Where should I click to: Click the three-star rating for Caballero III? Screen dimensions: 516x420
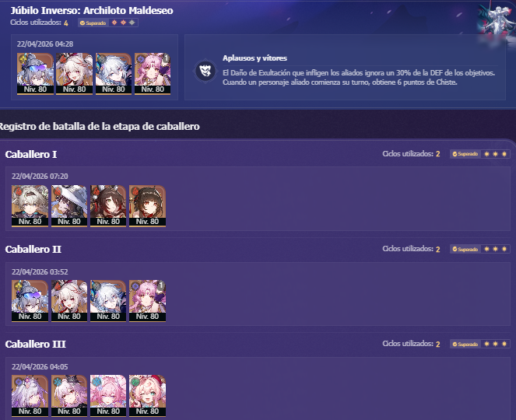495,344
